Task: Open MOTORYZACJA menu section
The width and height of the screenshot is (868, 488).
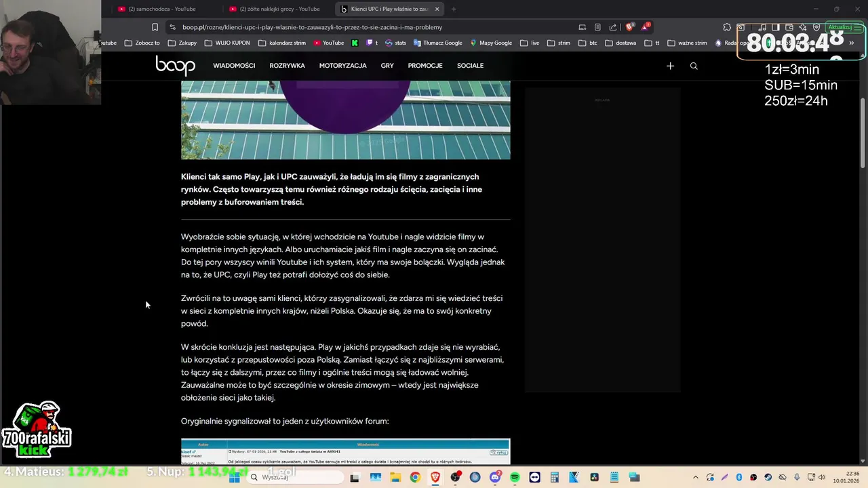Action: (342, 66)
